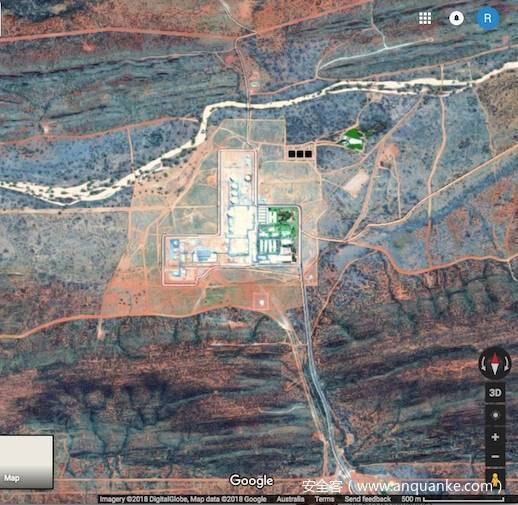Zoom out with the minus button
This screenshot has height=505, width=518.
click(x=495, y=456)
